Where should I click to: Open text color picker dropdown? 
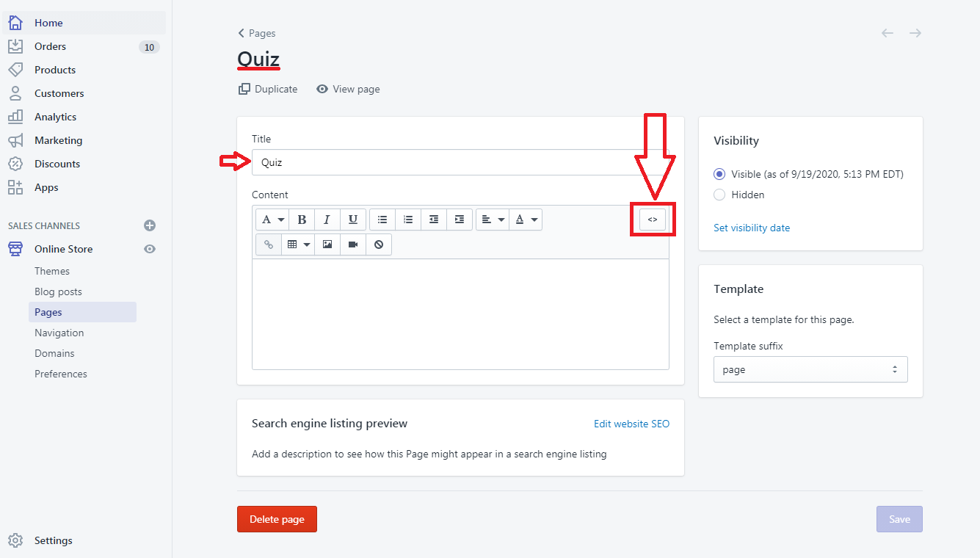tap(526, 220)
